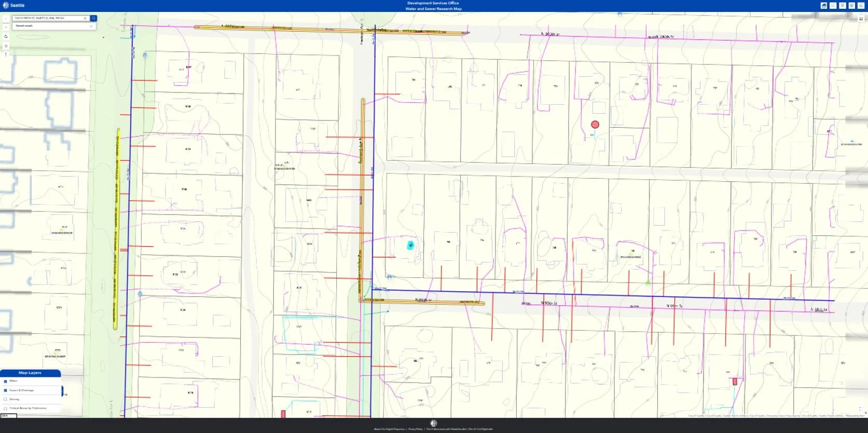Open the third header widget icon

point(842,5)
